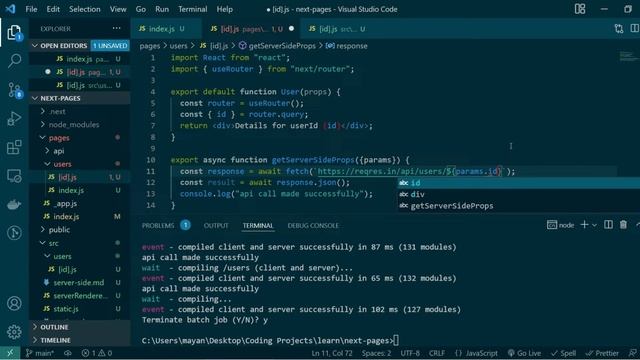The width and height of the screenshot is (640, 360).
Task: Select the 'div' autocomplete suggestion
Action: [519, 194]
